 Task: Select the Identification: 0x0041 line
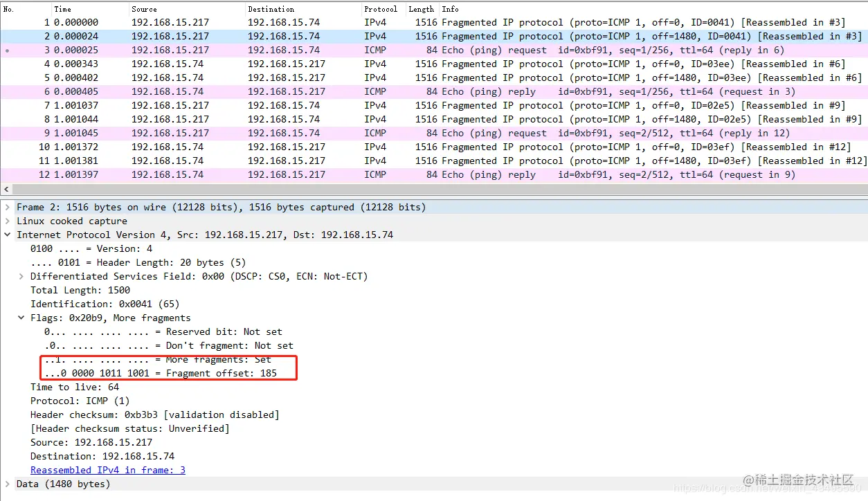105,304
